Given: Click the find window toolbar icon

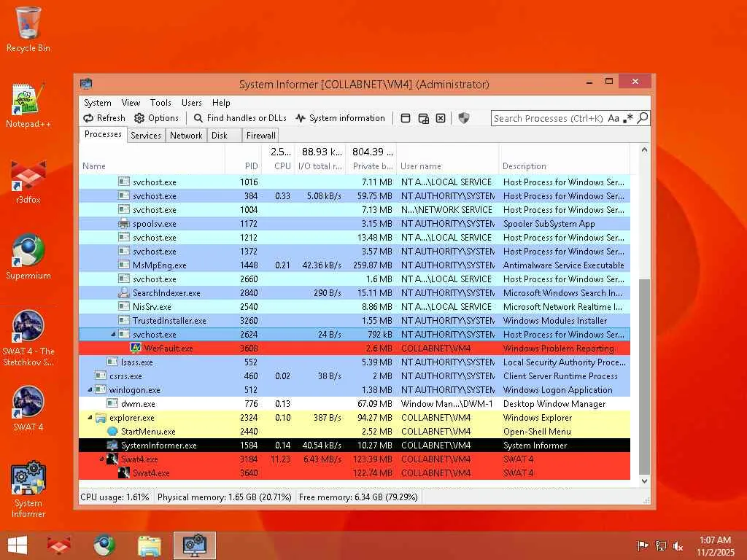Looking at the screenshot, I should (406, 118).
